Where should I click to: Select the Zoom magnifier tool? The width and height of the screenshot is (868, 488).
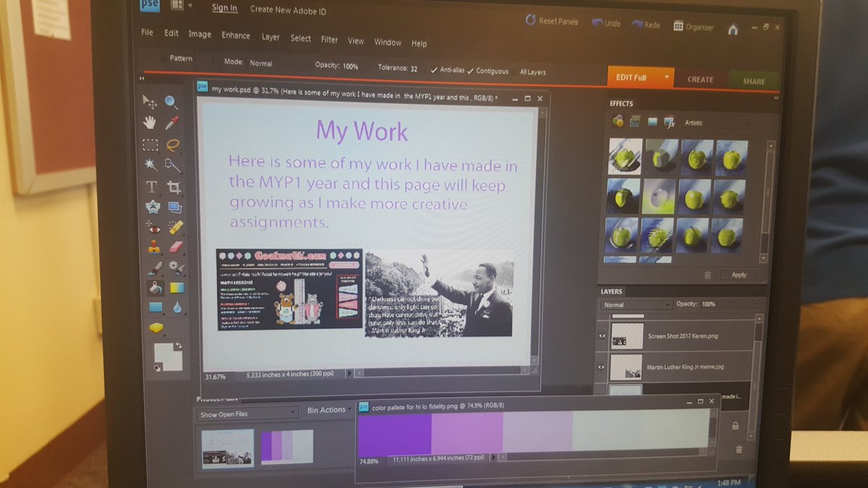click(x=171, y=102)
